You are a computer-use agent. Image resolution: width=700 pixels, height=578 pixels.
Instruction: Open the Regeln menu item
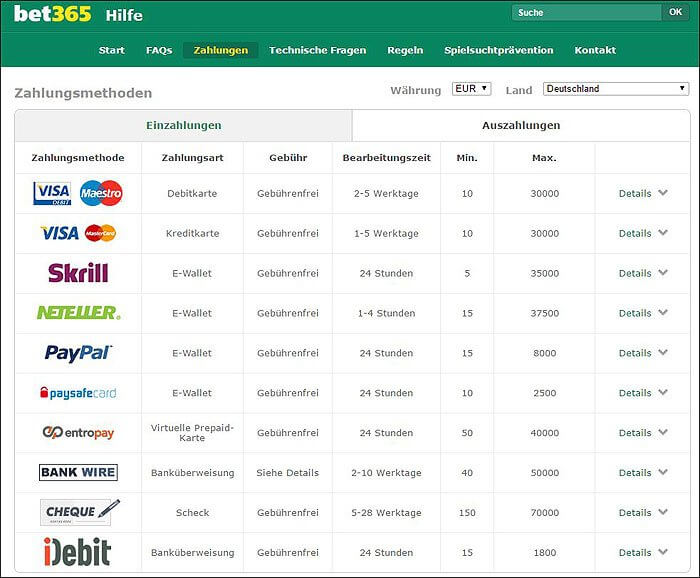405,50
